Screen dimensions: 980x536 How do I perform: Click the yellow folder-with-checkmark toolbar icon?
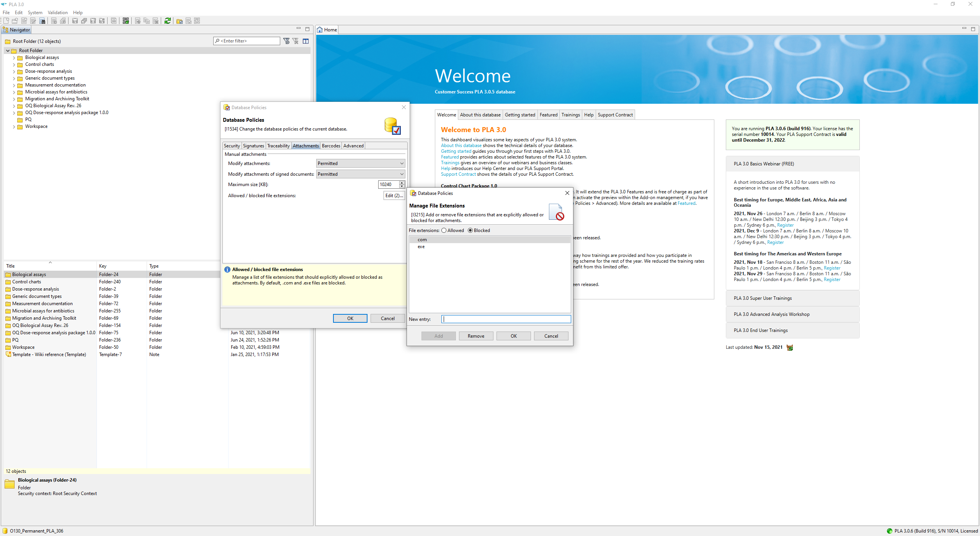coord(179,21)
